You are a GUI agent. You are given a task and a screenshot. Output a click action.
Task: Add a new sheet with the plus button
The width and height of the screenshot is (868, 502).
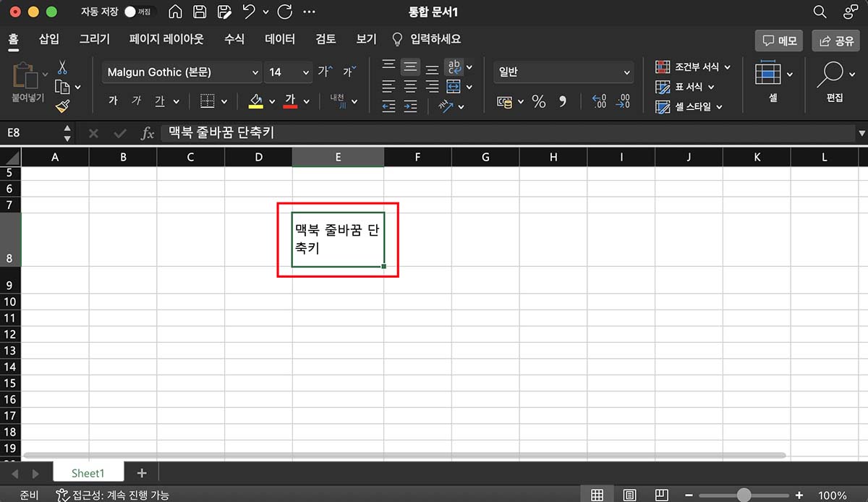(x=142, y=473)
